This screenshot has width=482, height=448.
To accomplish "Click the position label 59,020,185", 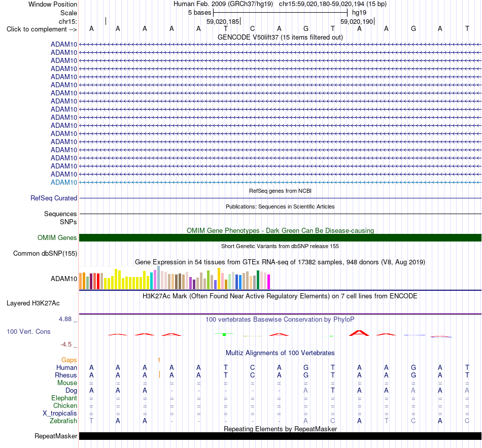I will [223, 21].
